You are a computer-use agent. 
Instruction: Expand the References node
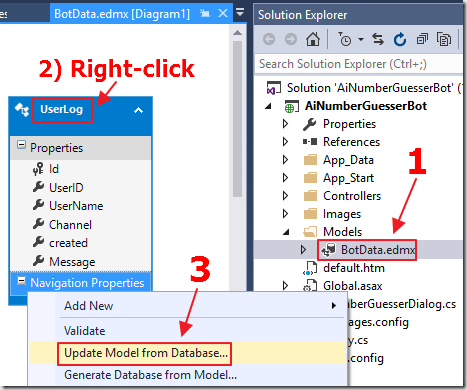click(285, 142)
